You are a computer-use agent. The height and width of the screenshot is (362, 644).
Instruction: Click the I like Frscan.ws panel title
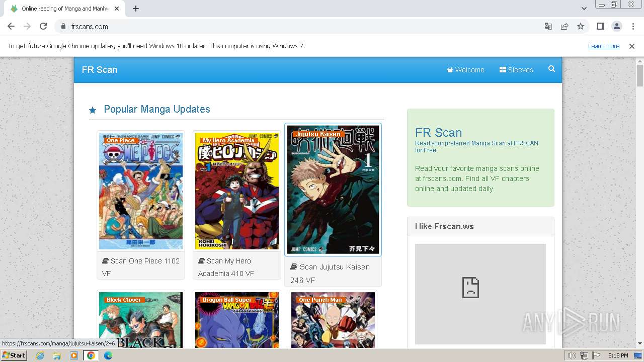(x=444, y=226)
